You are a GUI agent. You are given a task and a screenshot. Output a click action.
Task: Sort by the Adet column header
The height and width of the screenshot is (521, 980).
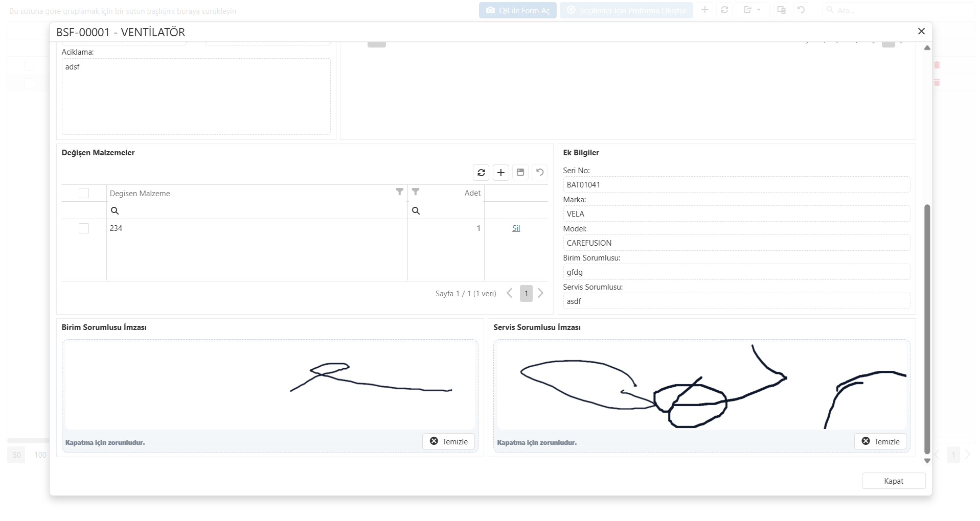click(x=472, y=193)
